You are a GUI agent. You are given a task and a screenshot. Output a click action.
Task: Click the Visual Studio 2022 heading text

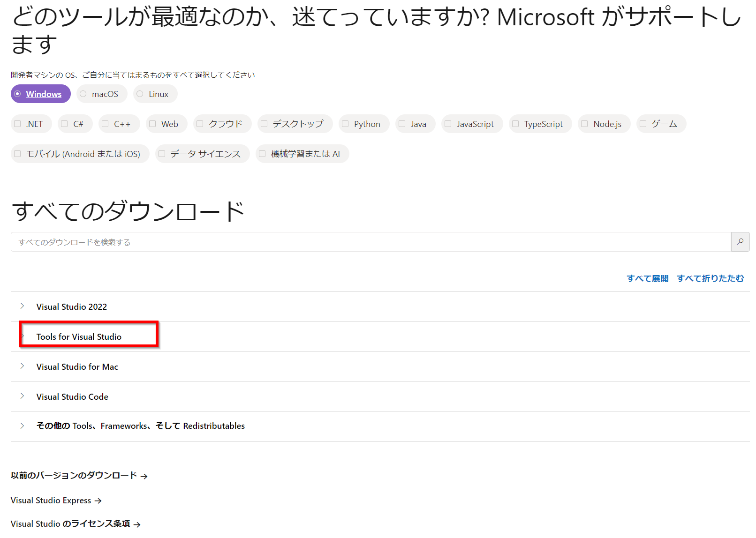coord(72,307)
